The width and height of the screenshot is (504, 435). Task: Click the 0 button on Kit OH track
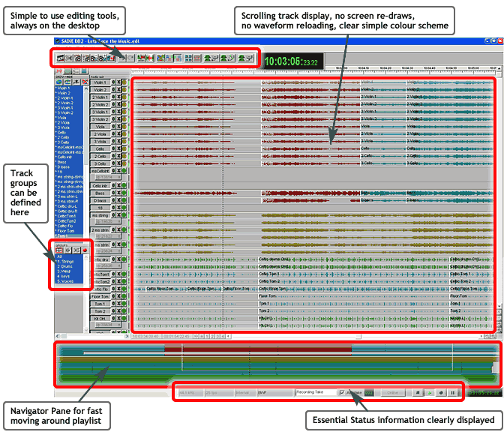113,318
